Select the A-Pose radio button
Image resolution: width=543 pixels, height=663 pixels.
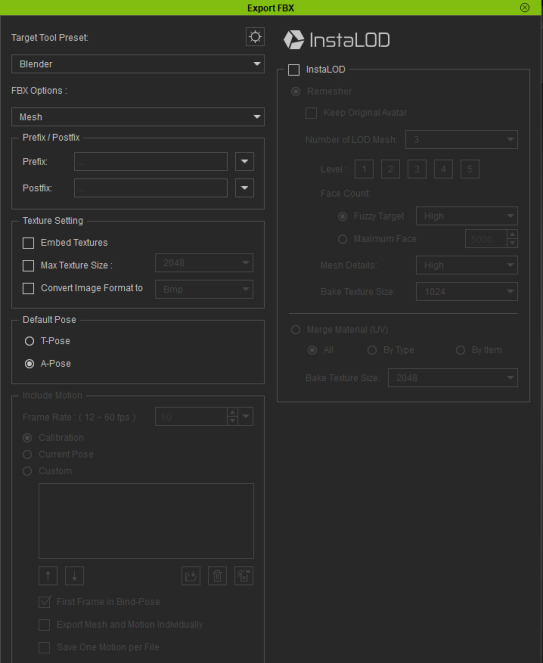click(x=29, y=364)
